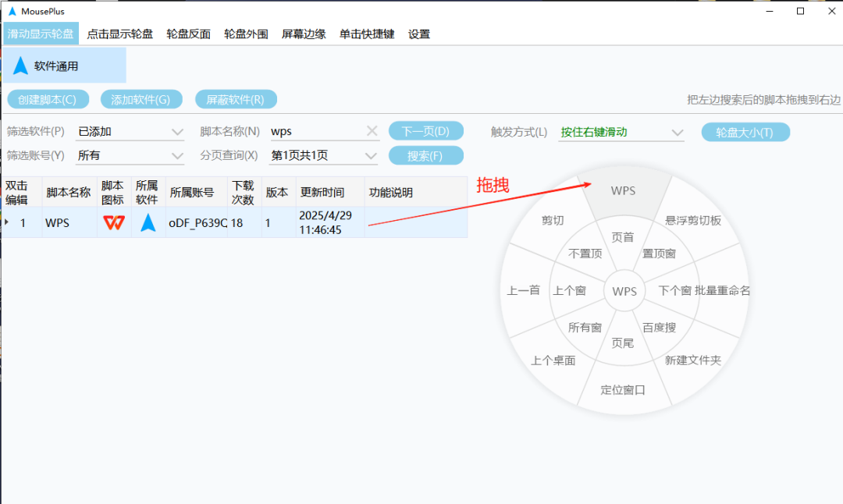Open the 屏幕边缘 tab
The image size is (843, 504).
pyautogui.click(x=303, y=34)
